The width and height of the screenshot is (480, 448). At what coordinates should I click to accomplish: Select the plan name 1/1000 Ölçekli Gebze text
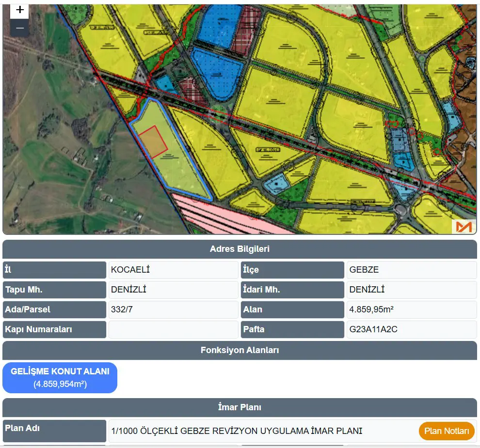tap(237, 431)
